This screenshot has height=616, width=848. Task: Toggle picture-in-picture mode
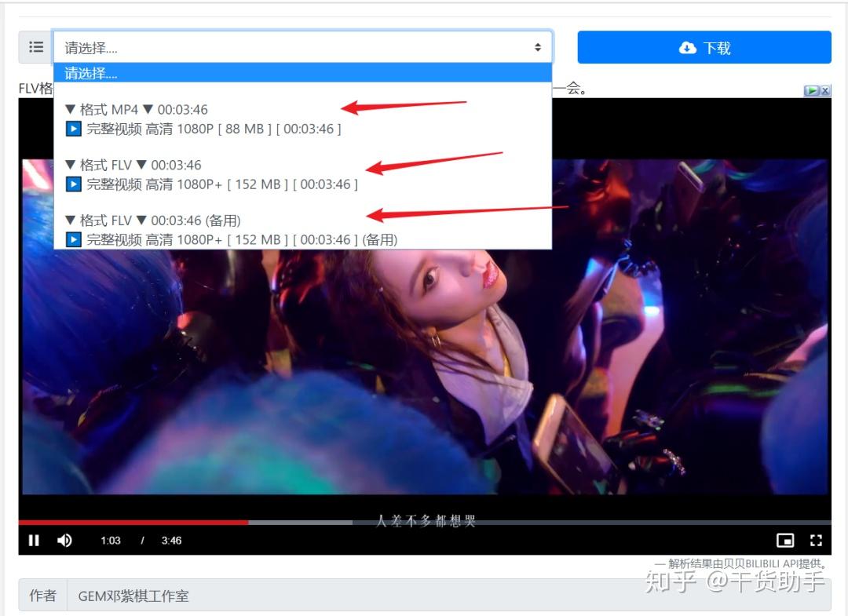click(785, 541)
